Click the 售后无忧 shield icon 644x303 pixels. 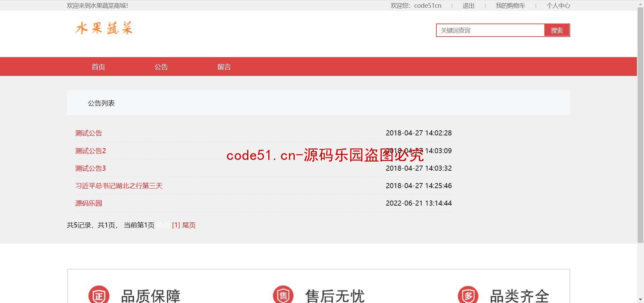[283, 295]
